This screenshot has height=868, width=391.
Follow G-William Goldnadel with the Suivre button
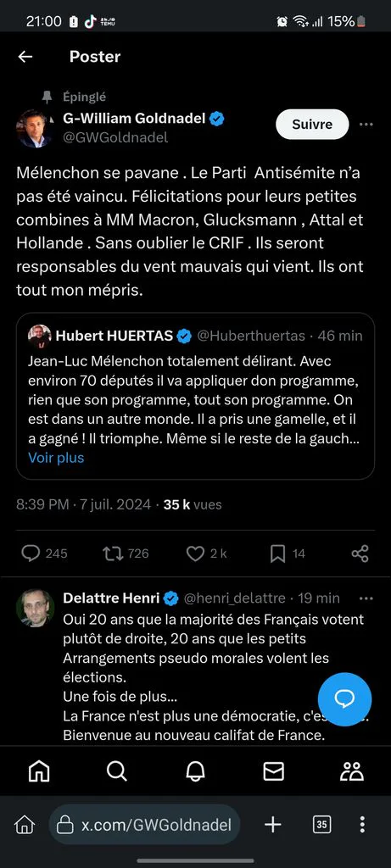pos(312,125)
